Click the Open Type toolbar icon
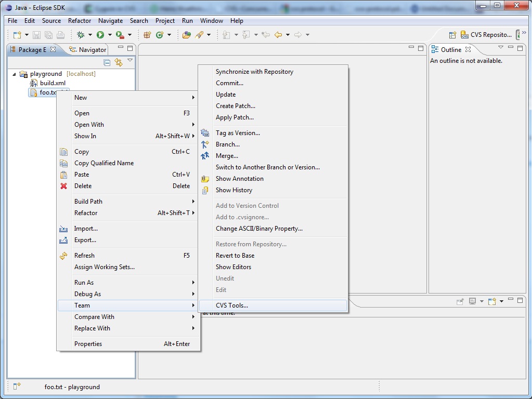 pos(186,35)
